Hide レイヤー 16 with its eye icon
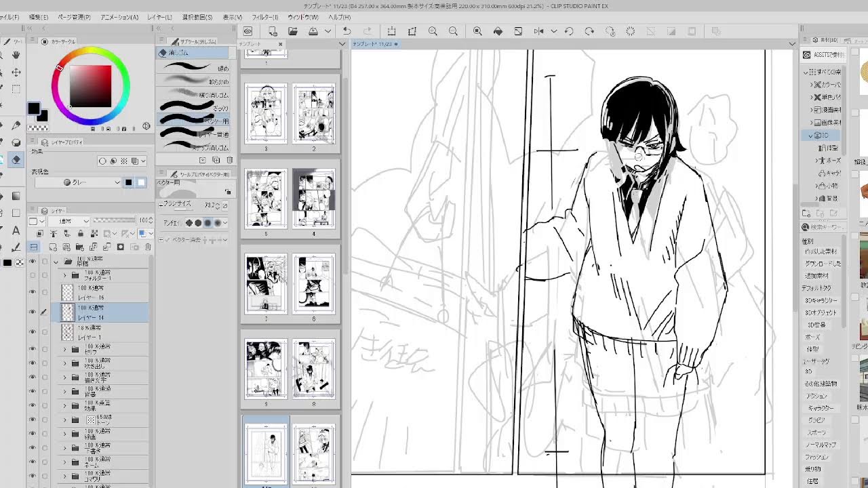 coord(33,293)
